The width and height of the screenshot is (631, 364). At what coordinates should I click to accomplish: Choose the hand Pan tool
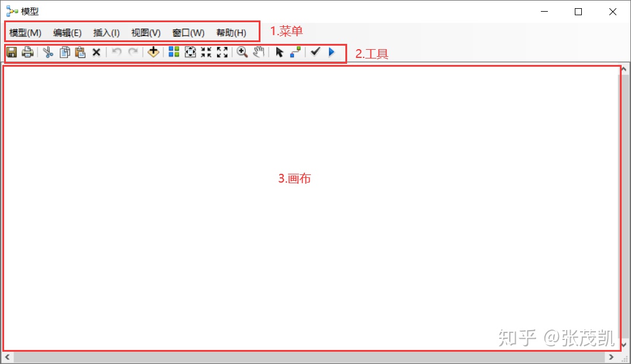(259, 52)
